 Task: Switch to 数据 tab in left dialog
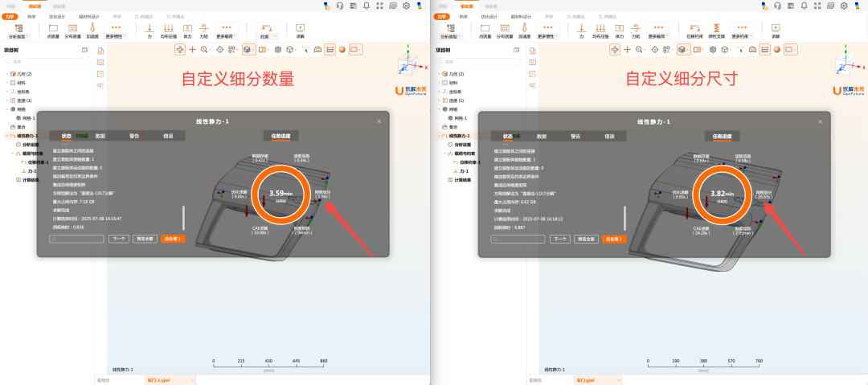[x=100, y=136]
